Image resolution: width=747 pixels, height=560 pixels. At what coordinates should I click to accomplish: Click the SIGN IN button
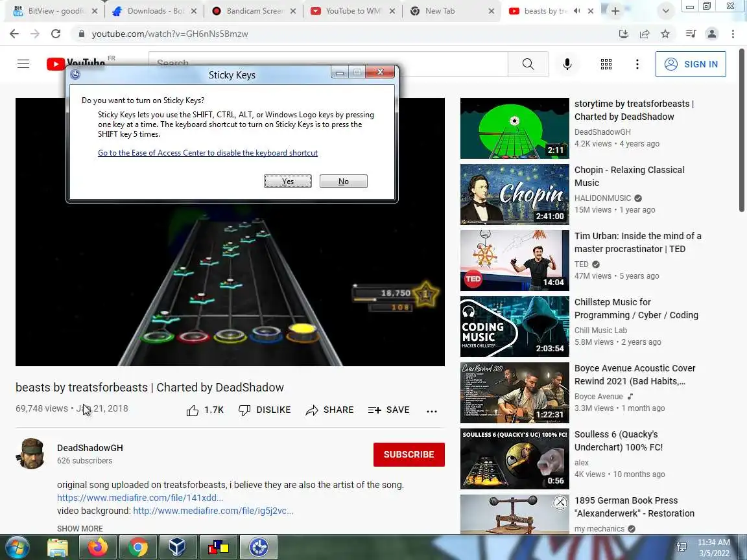pos(691,64)
